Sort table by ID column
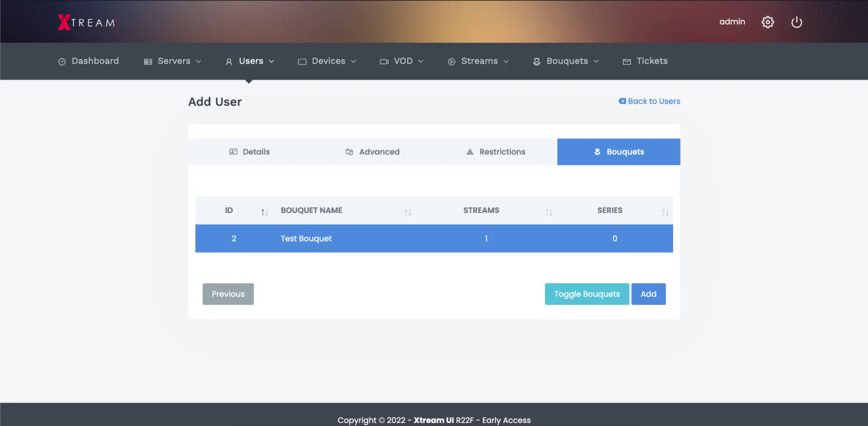Viewport: 868px width, 426px height. (x=264, y=213)
